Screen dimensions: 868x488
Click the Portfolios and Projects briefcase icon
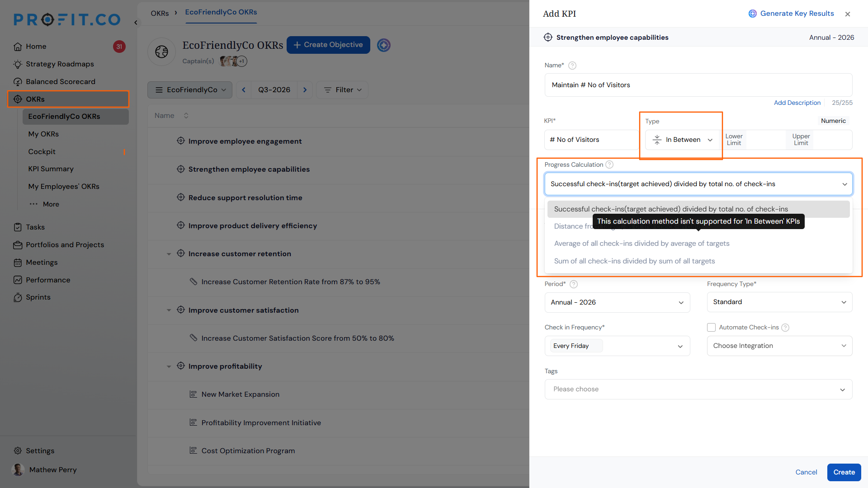[18, 245]
